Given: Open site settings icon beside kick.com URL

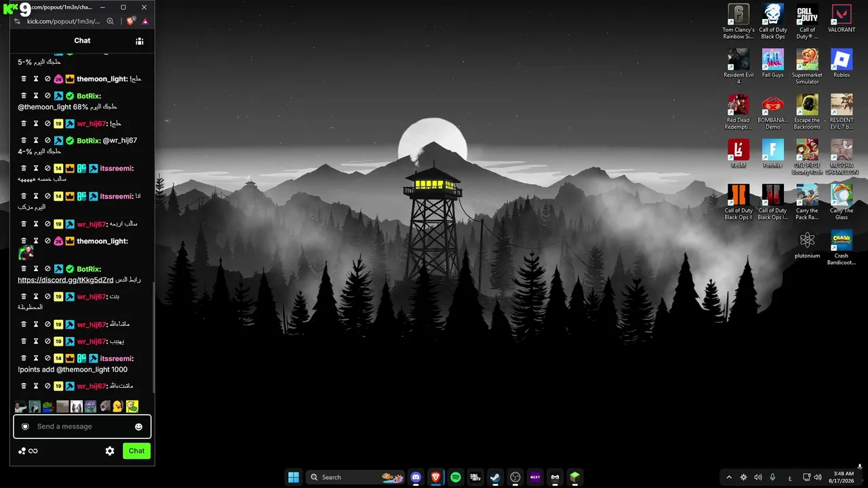Looking at the screenshot, I should [18, 22].
